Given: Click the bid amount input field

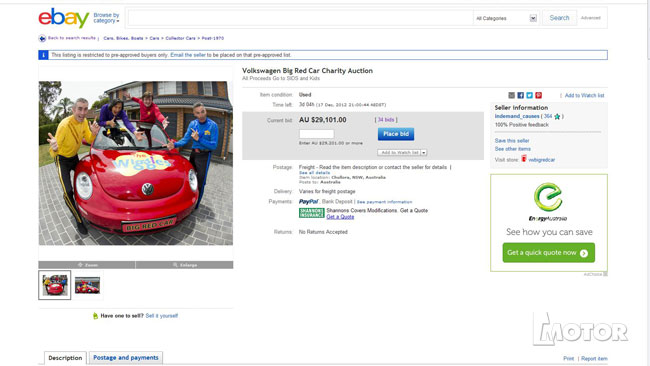Looking at the screenshot, I should [x=316, y=134].
